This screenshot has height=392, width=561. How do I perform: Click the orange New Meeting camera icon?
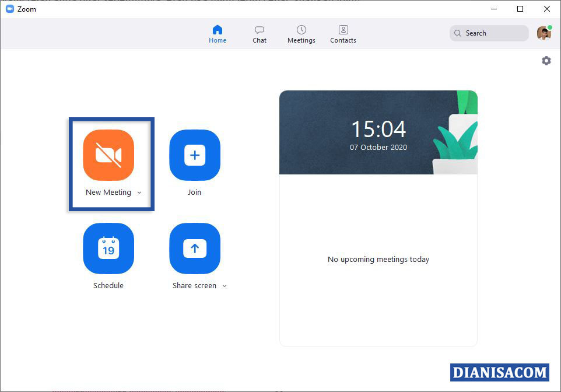click(108, 155)
